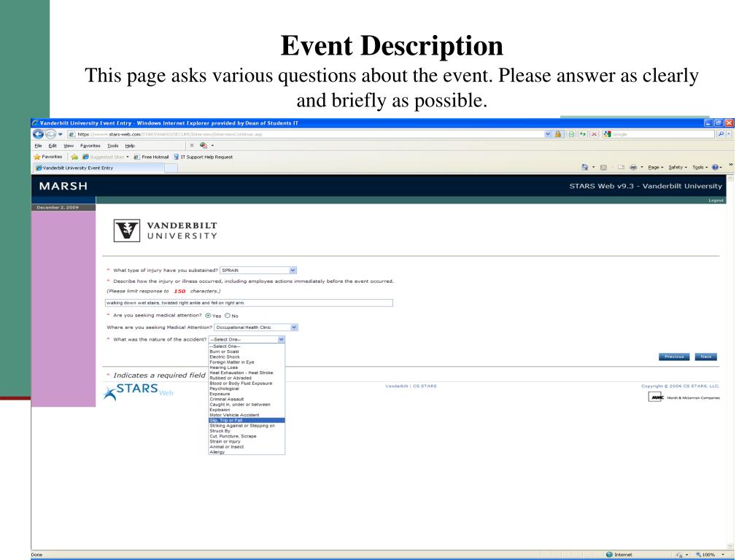
Task: Click the Vanderbilt University logo
Action: [x=166, y=230]
